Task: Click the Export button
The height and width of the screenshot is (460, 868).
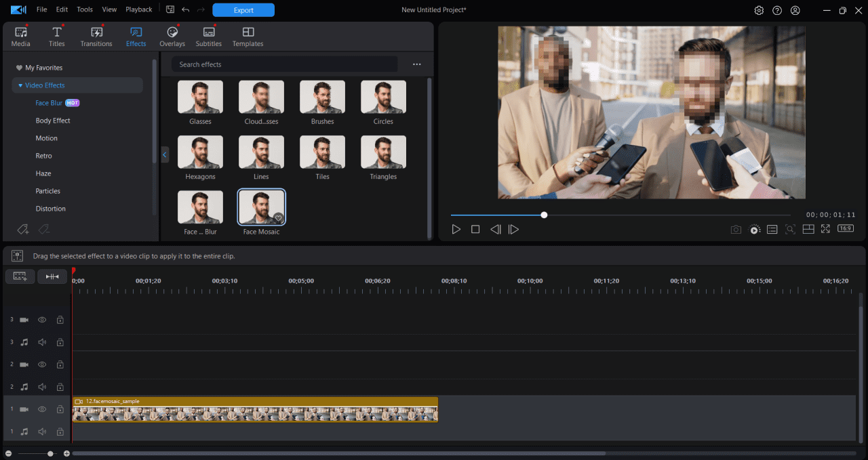Action: (243, 9)
